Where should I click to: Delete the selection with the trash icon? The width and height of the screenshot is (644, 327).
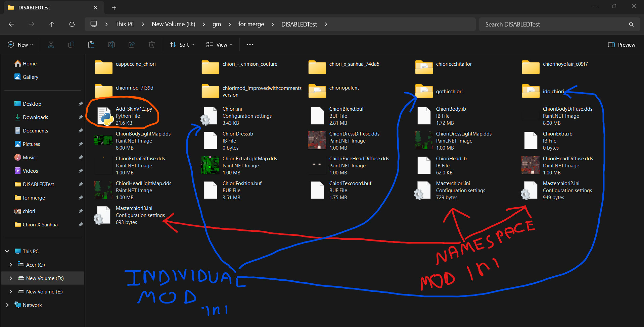[151, 44]
